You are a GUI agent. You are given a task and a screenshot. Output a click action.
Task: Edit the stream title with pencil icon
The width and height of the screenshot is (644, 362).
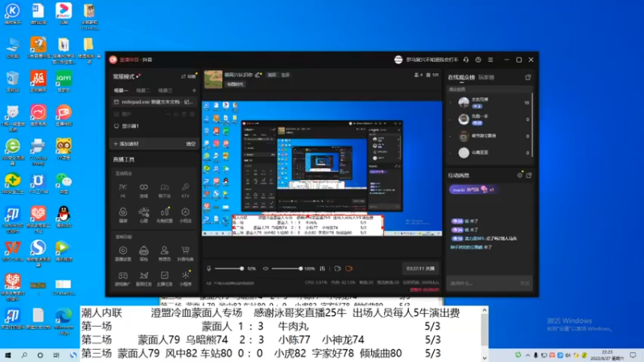258,75
